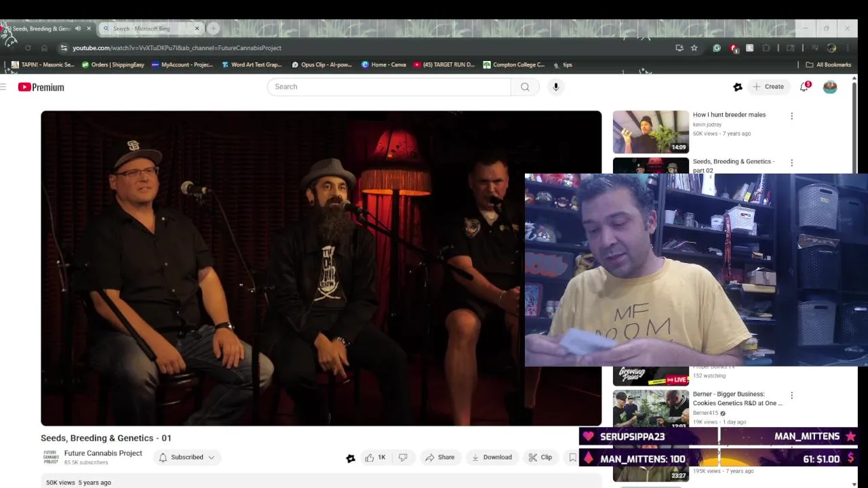The height and width of the screenshot is (488, 868).
Task: Open the YouTube hamburger guide menu
Action: 3,87
